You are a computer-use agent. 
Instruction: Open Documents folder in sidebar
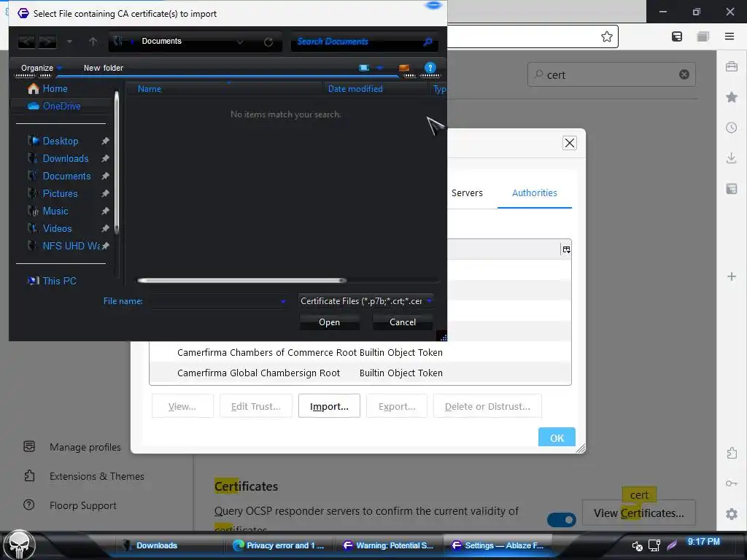[x=66, y=176]
